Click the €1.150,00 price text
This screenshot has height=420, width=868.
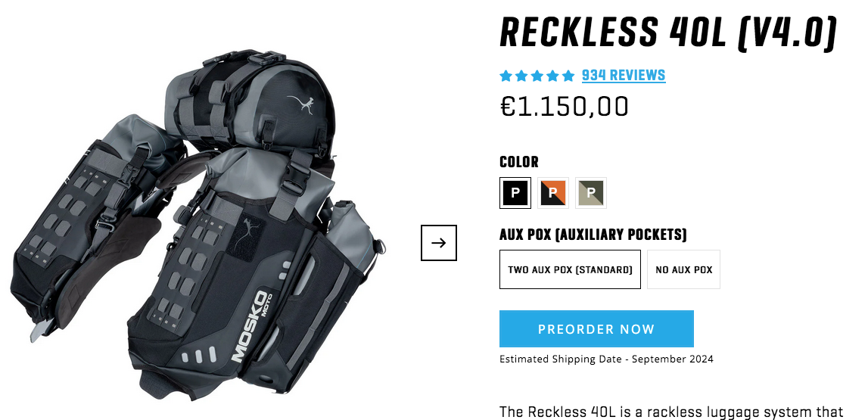coord(564,107)
